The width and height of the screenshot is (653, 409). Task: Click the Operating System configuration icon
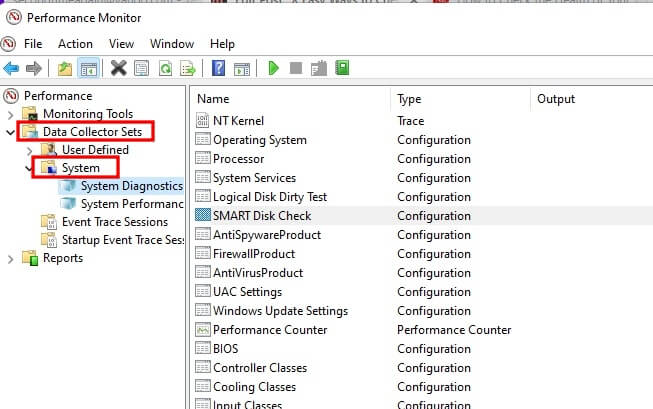click(x=203, y=139)
